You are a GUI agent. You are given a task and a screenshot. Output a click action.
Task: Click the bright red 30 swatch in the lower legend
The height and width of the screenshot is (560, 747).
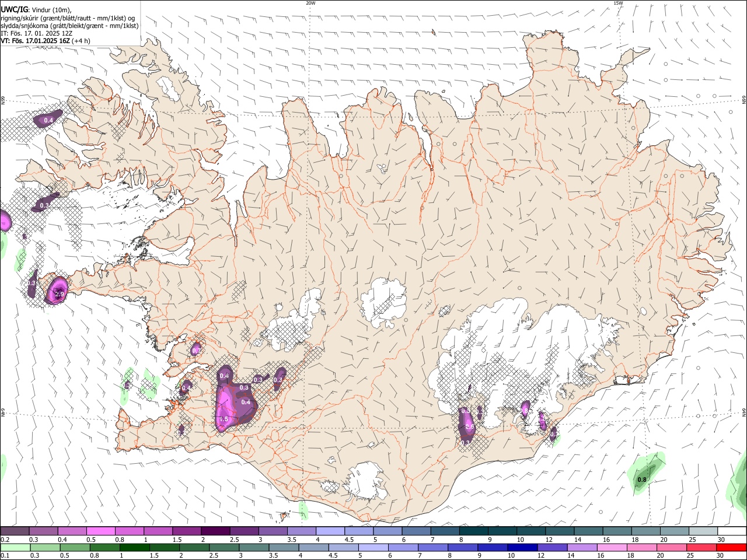click(x=731, y=547)
